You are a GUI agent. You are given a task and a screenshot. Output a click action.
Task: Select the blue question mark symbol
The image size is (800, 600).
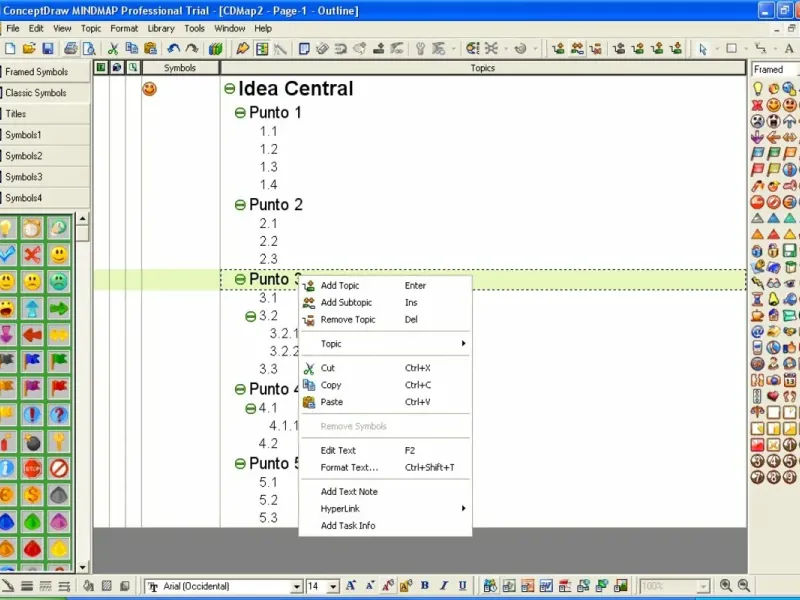59,415
